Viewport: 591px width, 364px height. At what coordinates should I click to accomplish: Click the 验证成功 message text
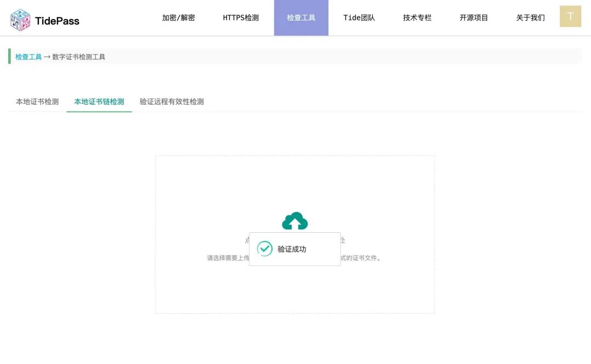pos(292,249)
